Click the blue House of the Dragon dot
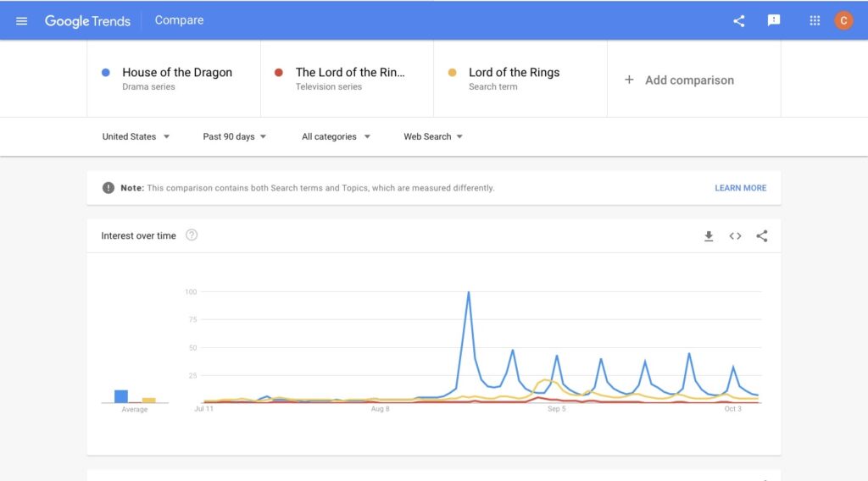868x481 pixels. [106, 73]
